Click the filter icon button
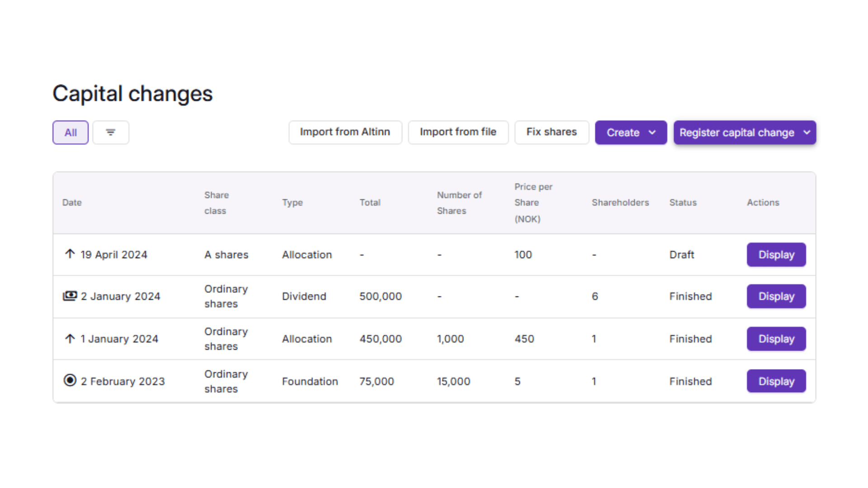Viewport: 868px width, 488px height. point(111,132)
